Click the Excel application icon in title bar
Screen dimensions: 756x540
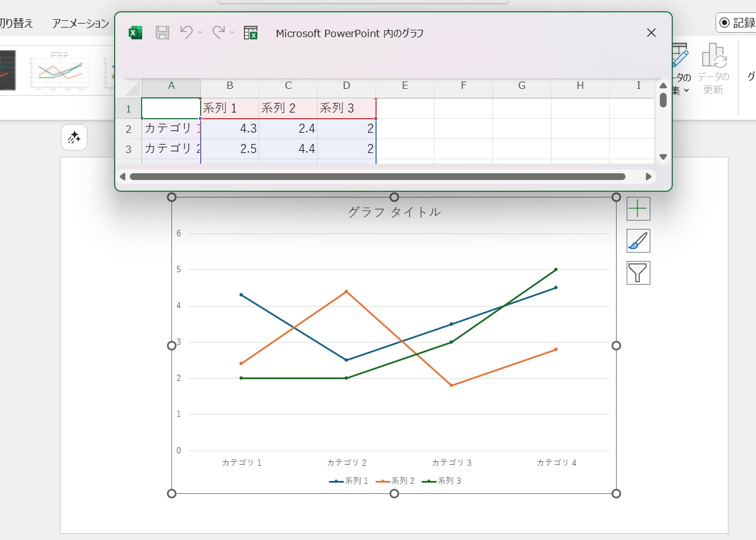(x=135, y=32)
